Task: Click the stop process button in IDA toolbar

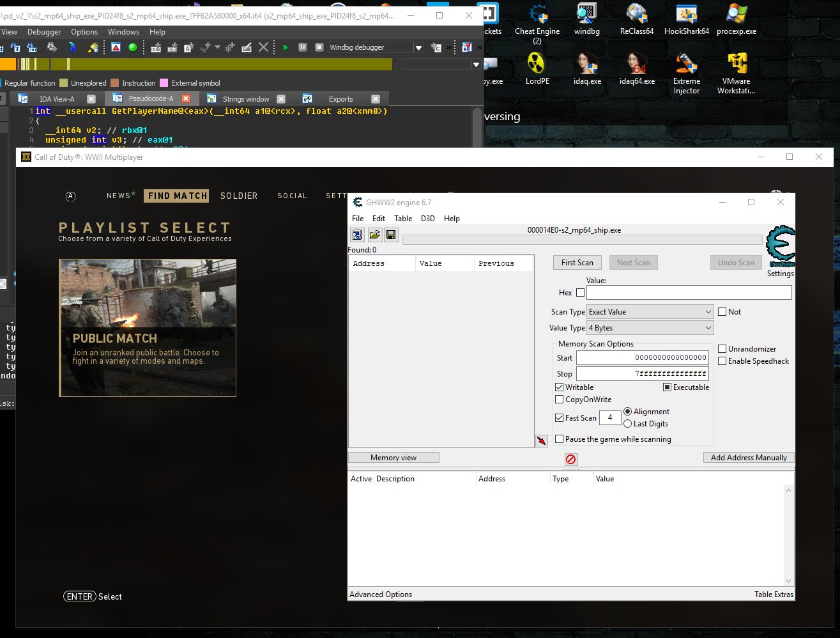Action: click(319, 47)
